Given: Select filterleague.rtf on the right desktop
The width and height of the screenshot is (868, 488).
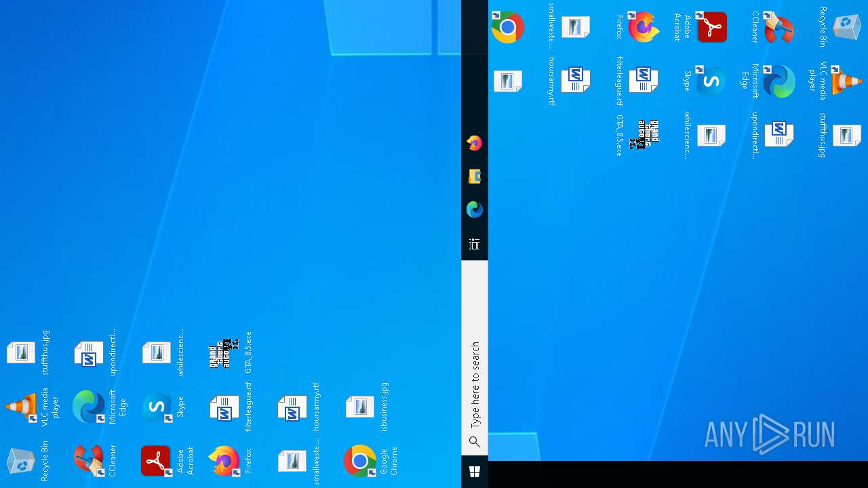Looking at the screenshot, I should [637, 81].
